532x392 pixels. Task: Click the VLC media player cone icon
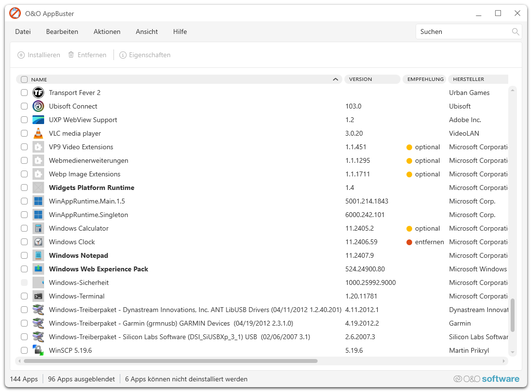(38, 133)
